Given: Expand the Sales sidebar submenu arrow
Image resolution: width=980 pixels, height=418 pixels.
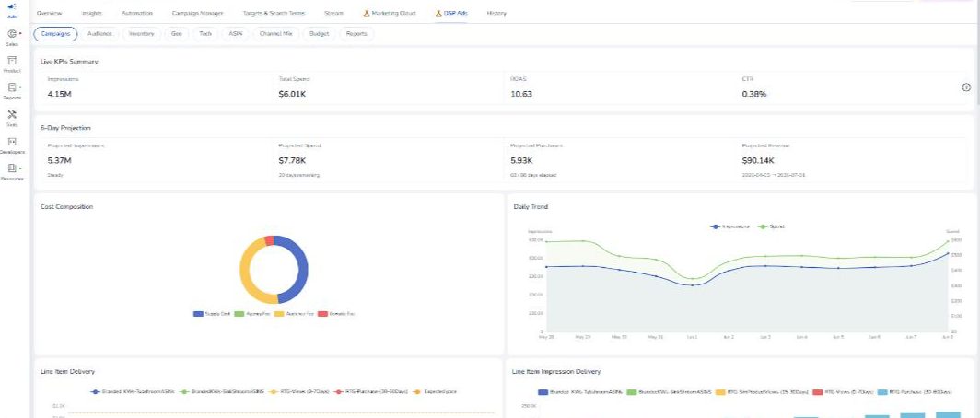Looking at the screenshot, I should click(x=20, y=34).
